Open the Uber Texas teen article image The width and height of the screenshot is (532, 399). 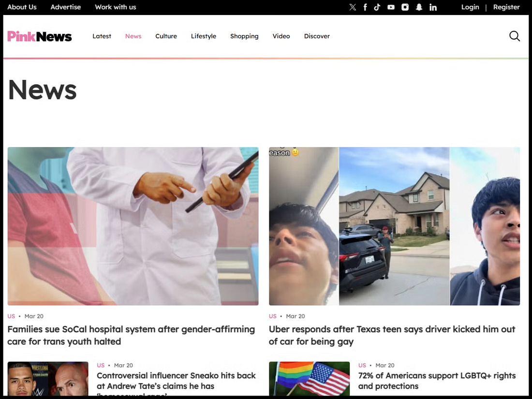(394, 226)
